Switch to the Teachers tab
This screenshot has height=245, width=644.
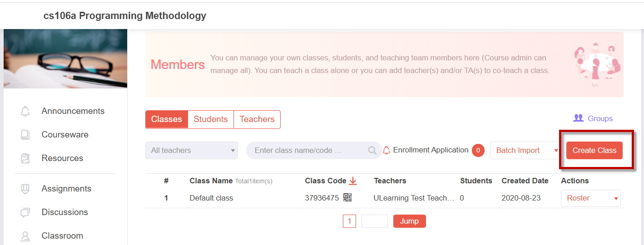click(257, 119)
